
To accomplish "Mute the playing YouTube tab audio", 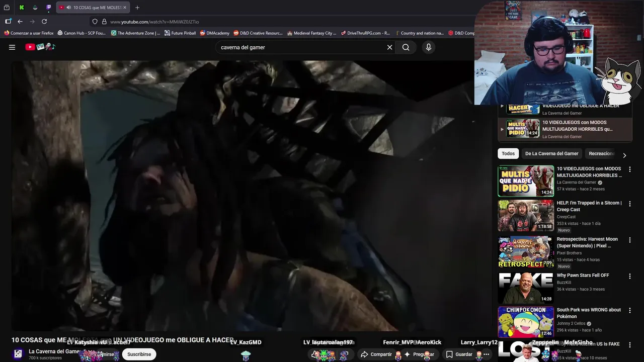I will (68, 8).
